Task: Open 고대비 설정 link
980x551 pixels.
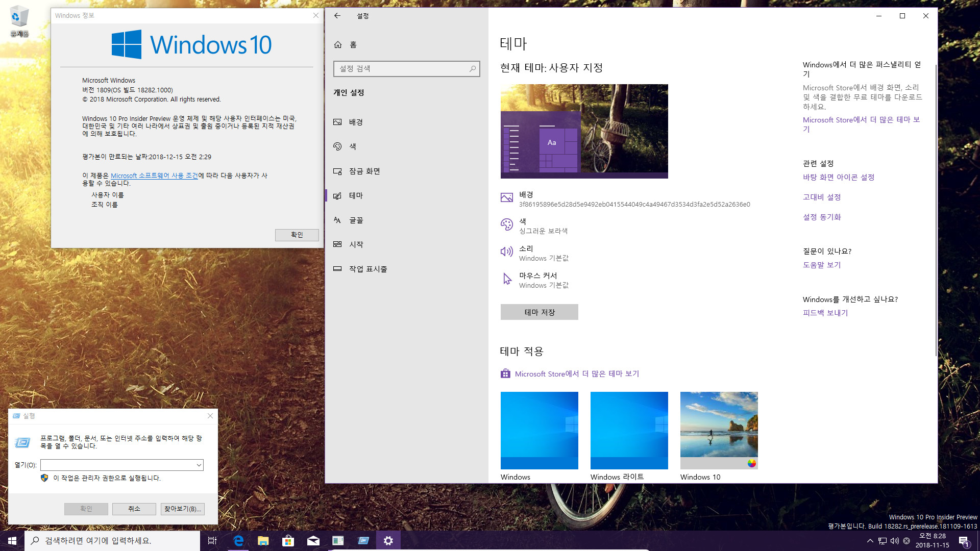Action: tap(822, 197)
